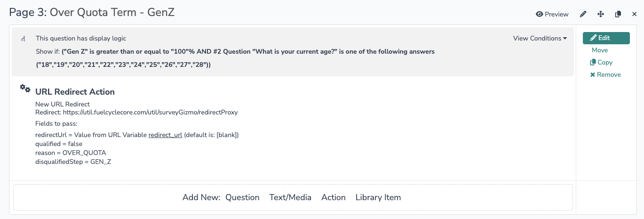
Task: Click the pencil icon to edit page
Action: (x=583, y=14)
